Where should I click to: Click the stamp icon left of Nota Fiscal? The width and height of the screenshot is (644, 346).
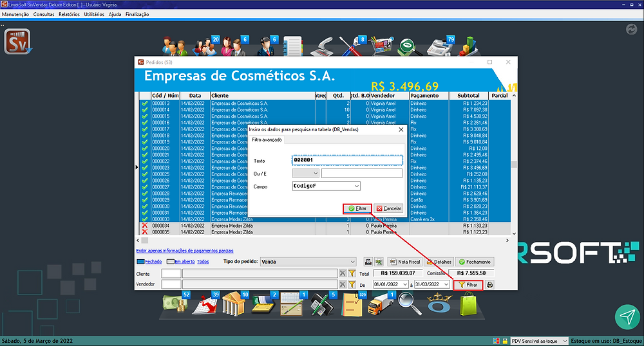368,262
